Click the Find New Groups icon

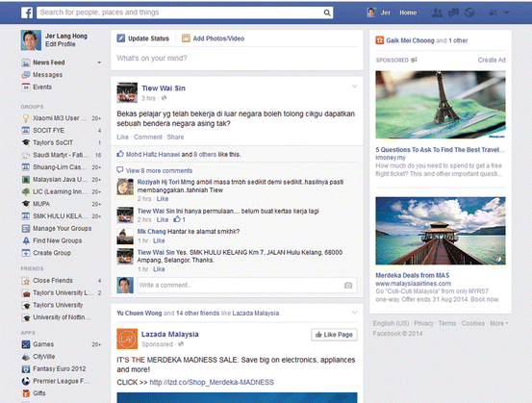point(26,240)
